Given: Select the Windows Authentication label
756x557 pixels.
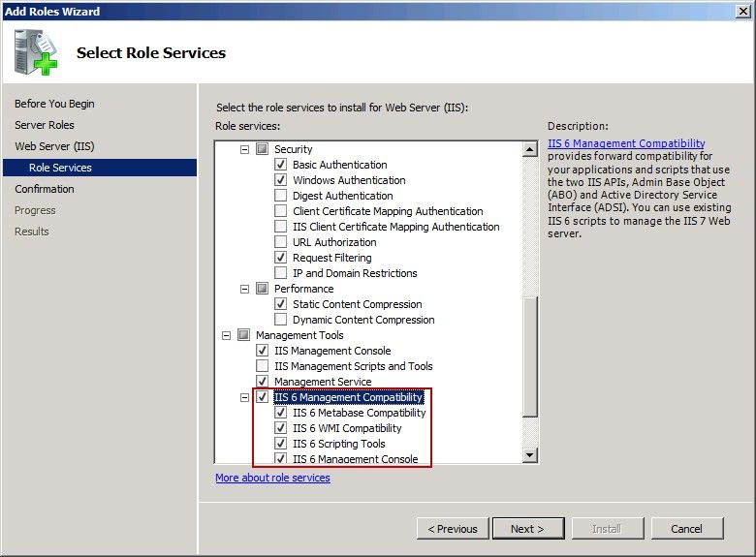Looking at the screenshot, I should tap(349, 180).
